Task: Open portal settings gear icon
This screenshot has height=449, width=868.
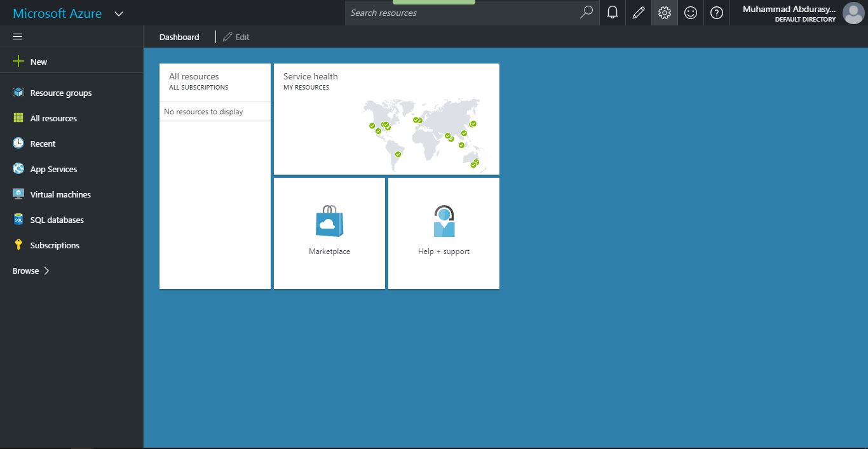Action: tap(665, 13)
